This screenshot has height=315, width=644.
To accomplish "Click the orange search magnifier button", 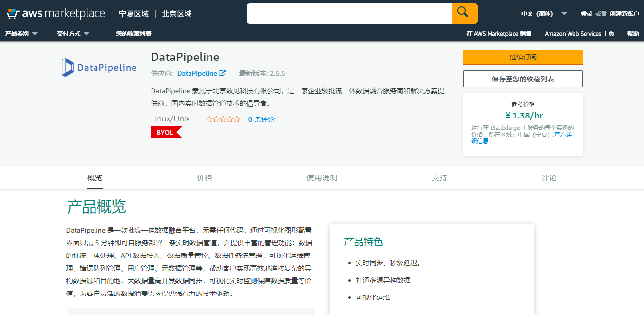I will point(464,14).
